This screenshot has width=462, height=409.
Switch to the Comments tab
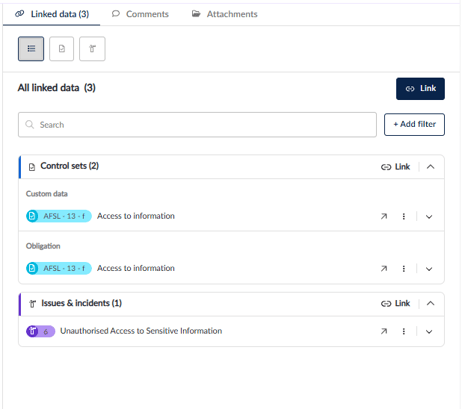(x=140, y=14)
